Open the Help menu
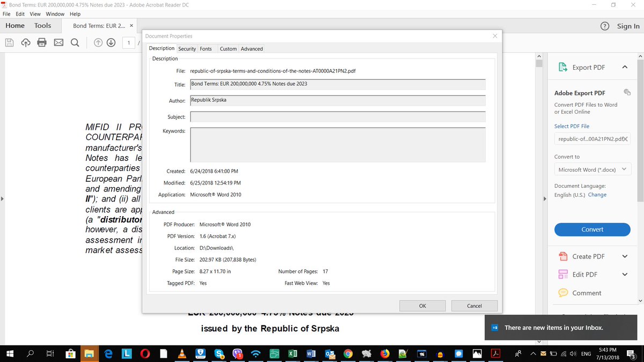 [75, 14]
